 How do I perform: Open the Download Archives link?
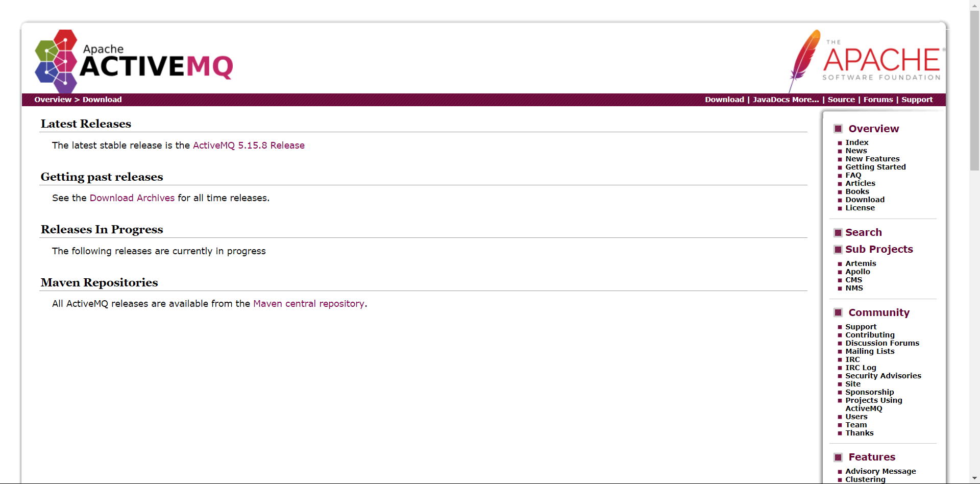point(132,198)
